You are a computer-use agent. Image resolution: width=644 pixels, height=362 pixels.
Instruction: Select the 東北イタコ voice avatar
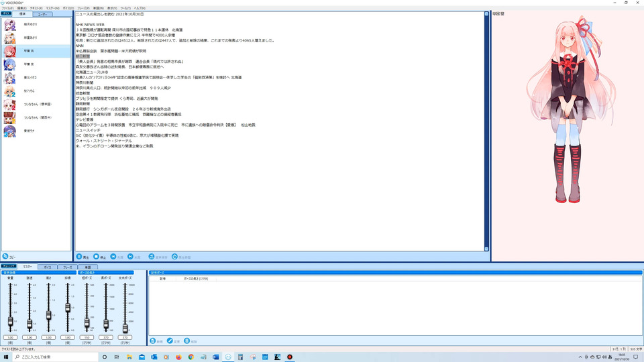(x=10, y=78)
